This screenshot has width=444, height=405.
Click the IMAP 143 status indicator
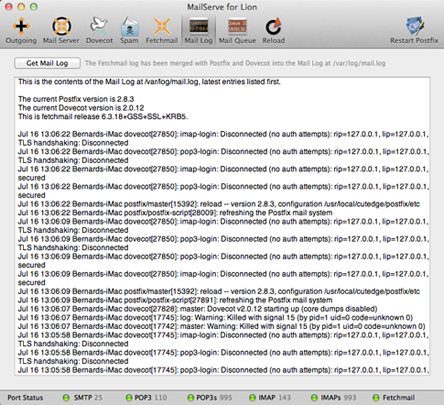pos(270,397)
